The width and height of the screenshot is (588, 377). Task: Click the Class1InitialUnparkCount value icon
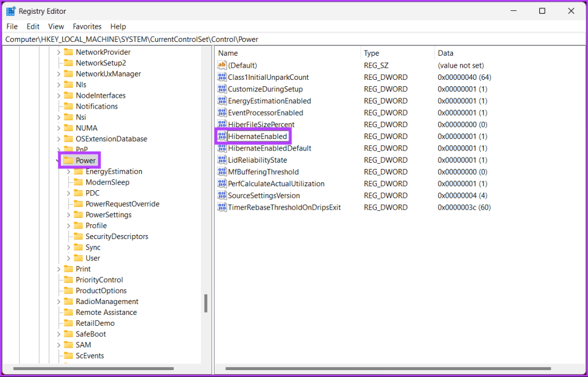point(222,78)
